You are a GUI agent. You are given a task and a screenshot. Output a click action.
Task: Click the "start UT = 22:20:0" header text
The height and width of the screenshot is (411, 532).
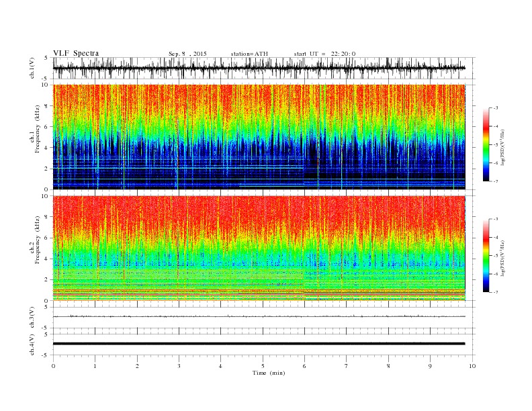[x=324, y=54]
